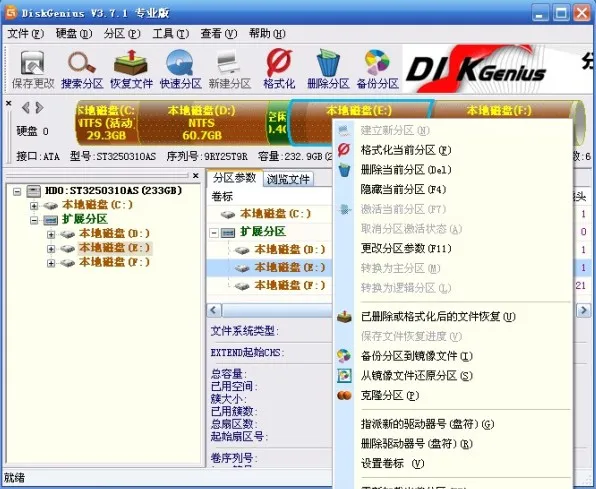Click restore-from-image icon in context menu
The image size is (596, 489).
pyautogui.click(x=344, y=376)
